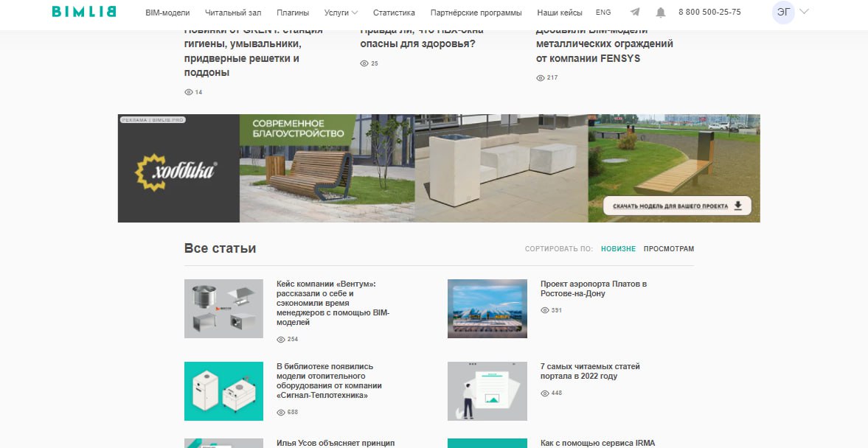The height and width of the screenshot is (448, 868).
Task: Open 7 самых читаемых статей article
Action: point(590,371)
